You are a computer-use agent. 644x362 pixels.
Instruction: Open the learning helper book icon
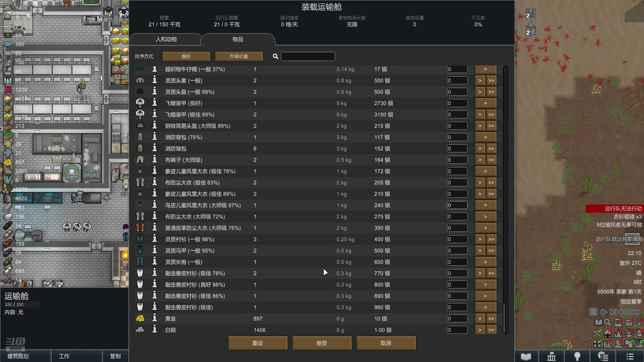coord(598,322)
